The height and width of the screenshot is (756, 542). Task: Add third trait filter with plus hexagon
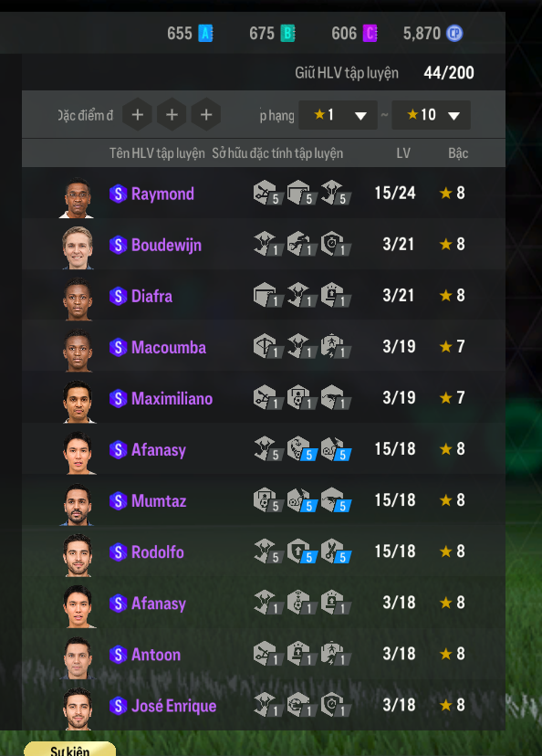pyautogui.click(x=205, y=115)
